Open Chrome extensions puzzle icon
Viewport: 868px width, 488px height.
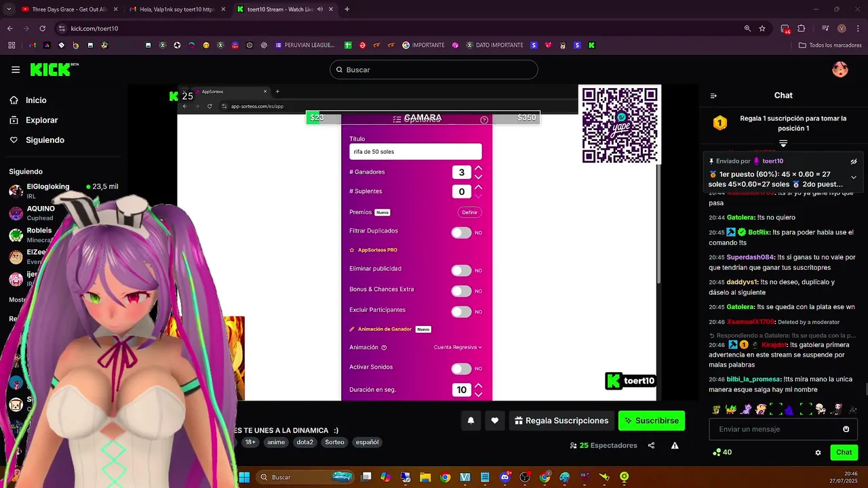click(801, 28)
